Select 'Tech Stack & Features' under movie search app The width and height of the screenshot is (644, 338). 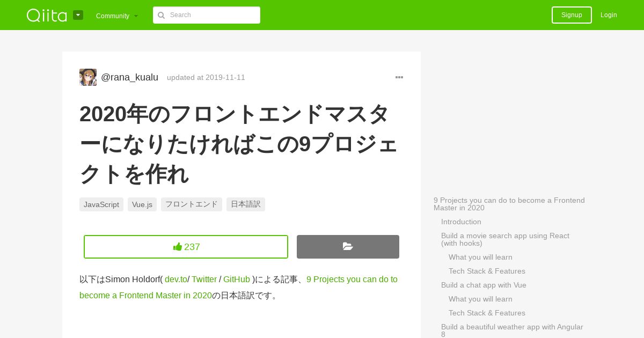487,271
